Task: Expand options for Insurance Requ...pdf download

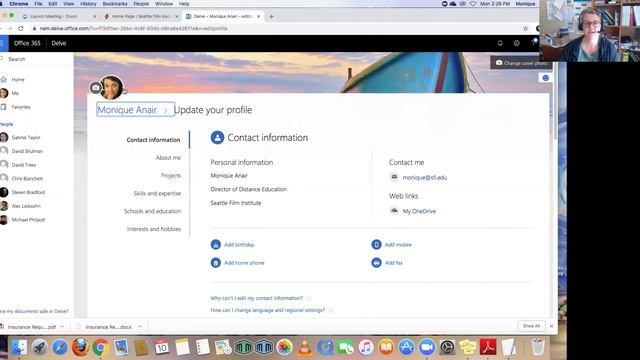Action: tap(62, 327)
